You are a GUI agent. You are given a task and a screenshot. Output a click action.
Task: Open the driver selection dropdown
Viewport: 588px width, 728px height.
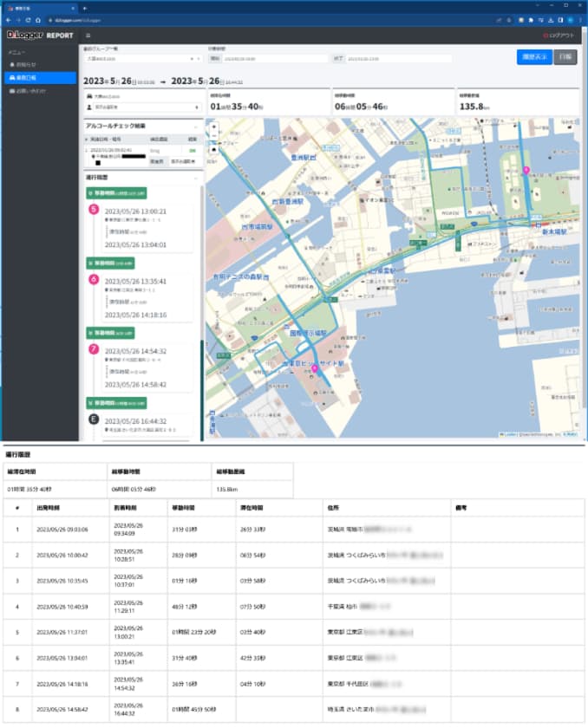pos(141,107)
